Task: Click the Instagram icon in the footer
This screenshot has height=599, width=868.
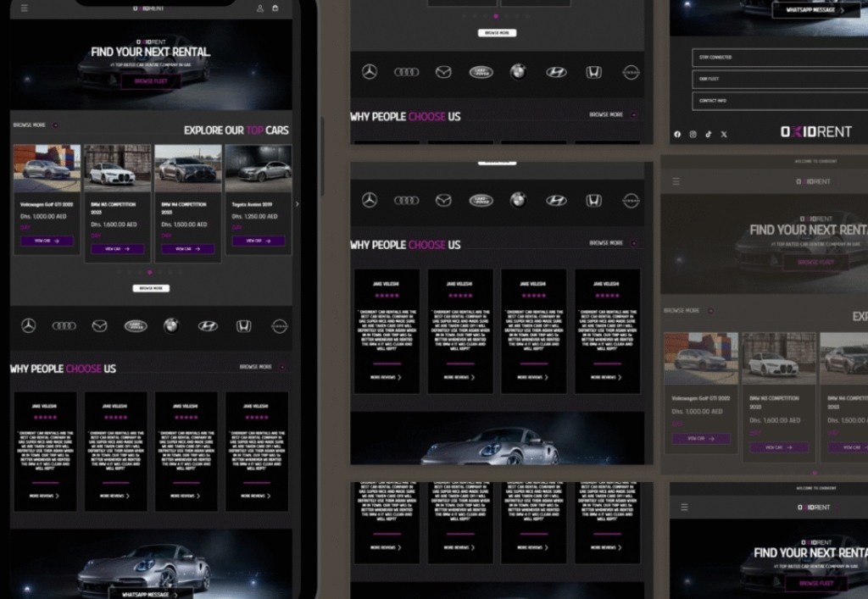Action: (693, 134)
